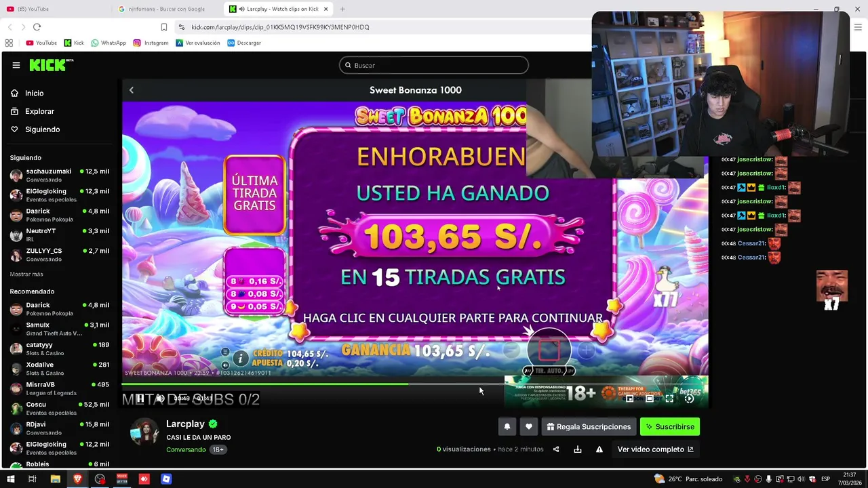Open Descargar bookmark
This screenshot has height=488, width=868.
pos(244,43)
